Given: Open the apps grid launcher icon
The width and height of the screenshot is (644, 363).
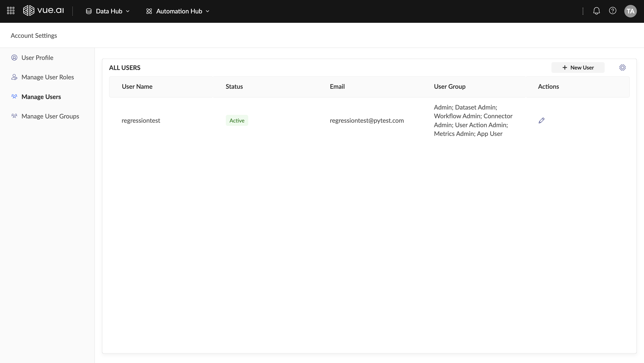Looking at the screenshot, I should (11, 11).
